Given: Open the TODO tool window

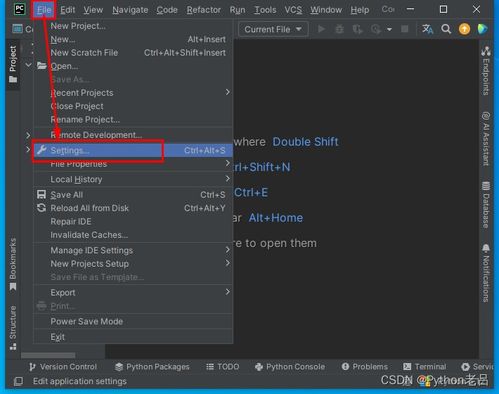Looking at the screenshot, I should pyautogui.click(x=223, y=367).
